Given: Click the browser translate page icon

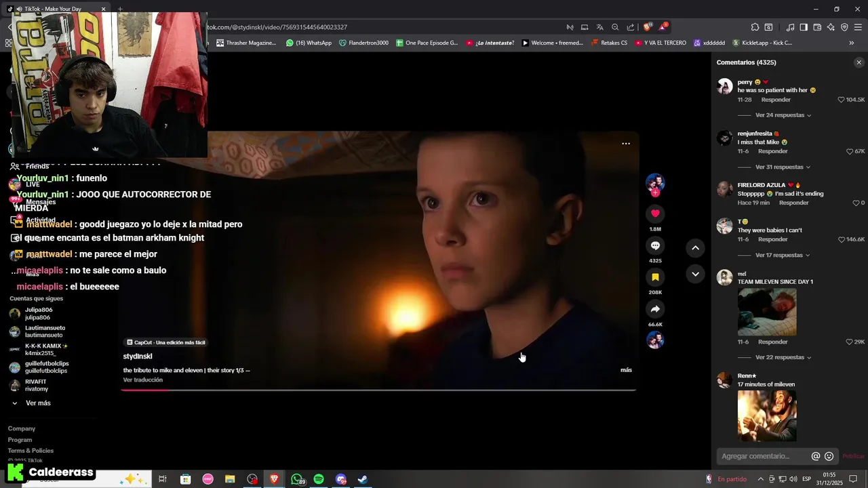Looking at the screenshot, I should click(x=599, y=27).
